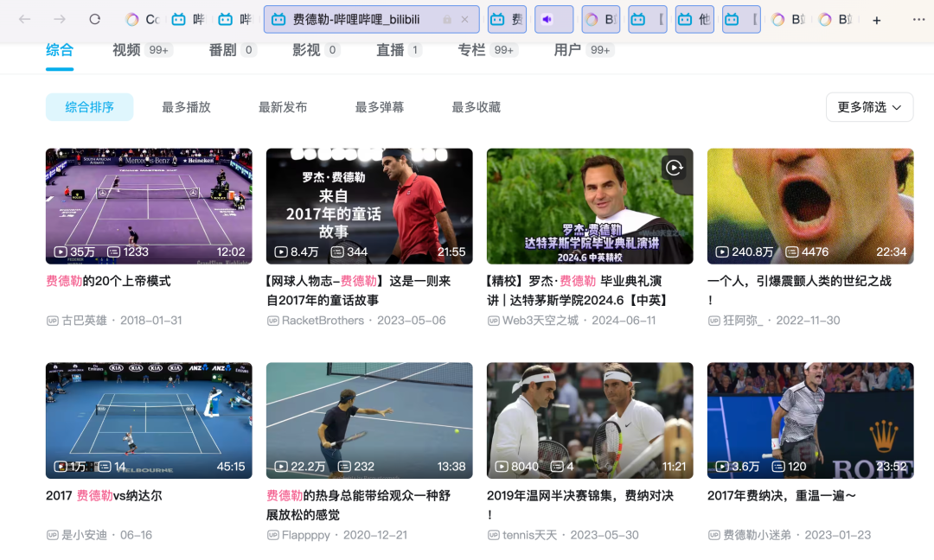
Task: Reload the current bilibili page
Action: tap(95, 19)
